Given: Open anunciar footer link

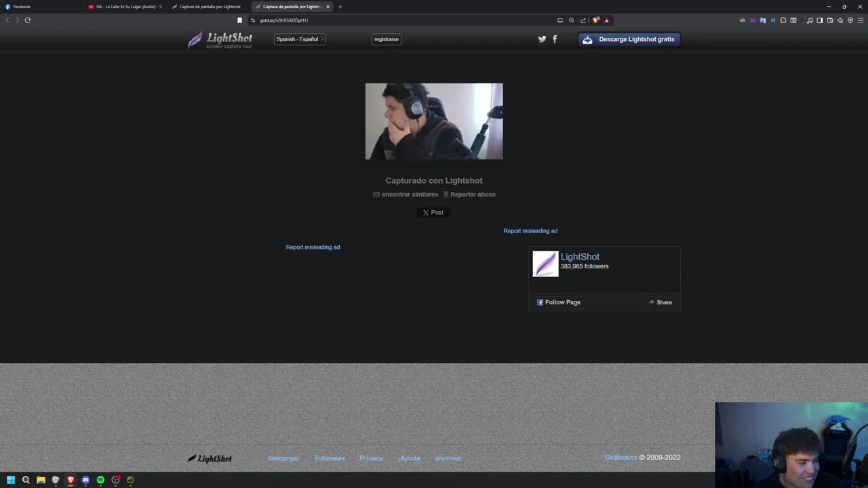Looking at the screenshot, I should click(448, 458).
